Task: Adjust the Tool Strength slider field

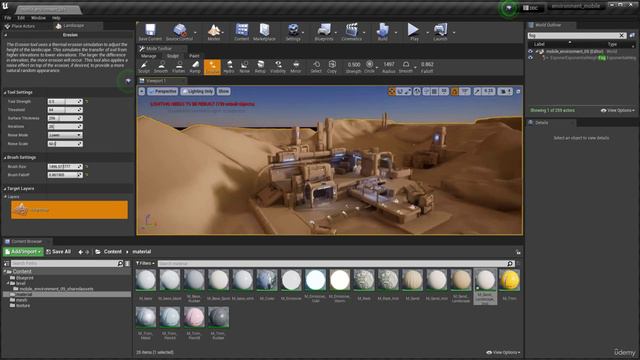Action: click(65, 102)
